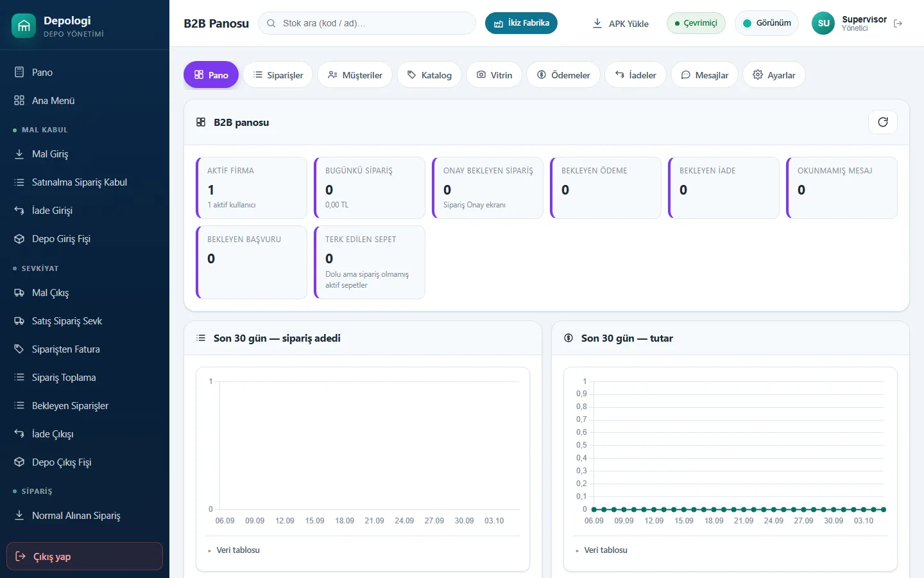The width and height of the screenshot is (924, 578).
Task: Toggle the Görünüm appearance switch
Action: tap(767, 23)
